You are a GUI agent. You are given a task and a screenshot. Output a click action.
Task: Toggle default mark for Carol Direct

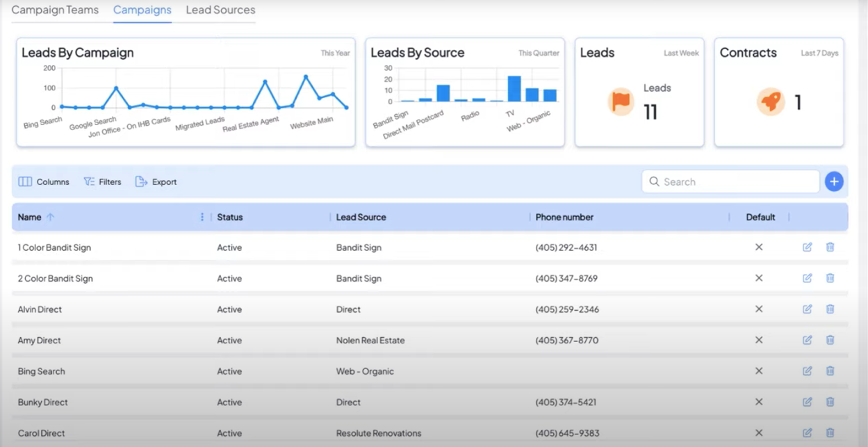point(759,432)
